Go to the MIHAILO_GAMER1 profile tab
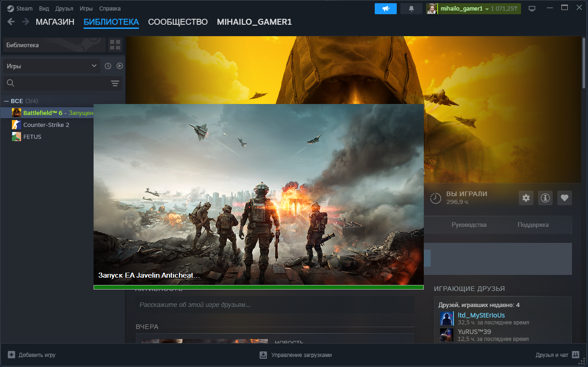The height and width of the screenshot is (367, 588). tap(254, 22)
